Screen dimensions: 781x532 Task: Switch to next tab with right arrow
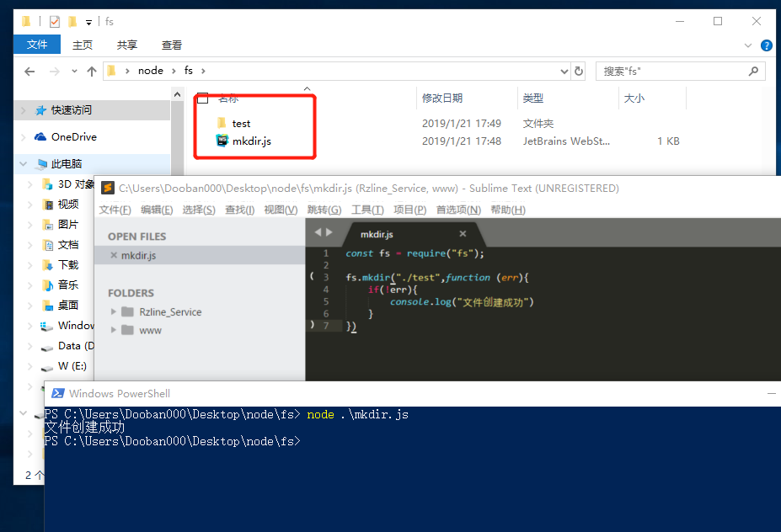[x=329, y=232]
